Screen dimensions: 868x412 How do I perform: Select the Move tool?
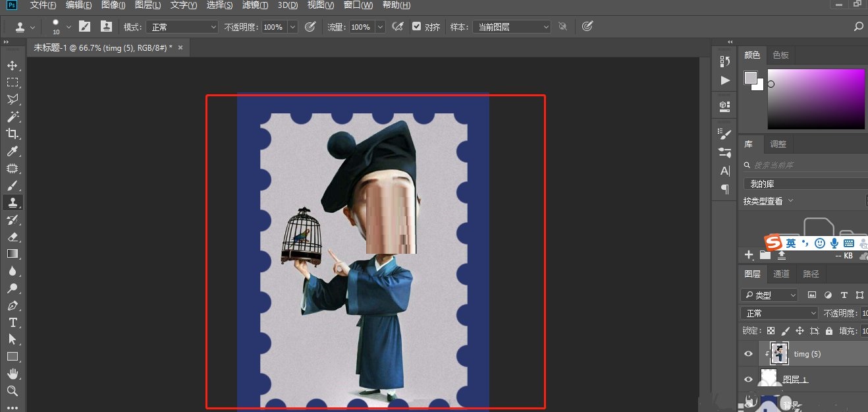pos(12,65)
